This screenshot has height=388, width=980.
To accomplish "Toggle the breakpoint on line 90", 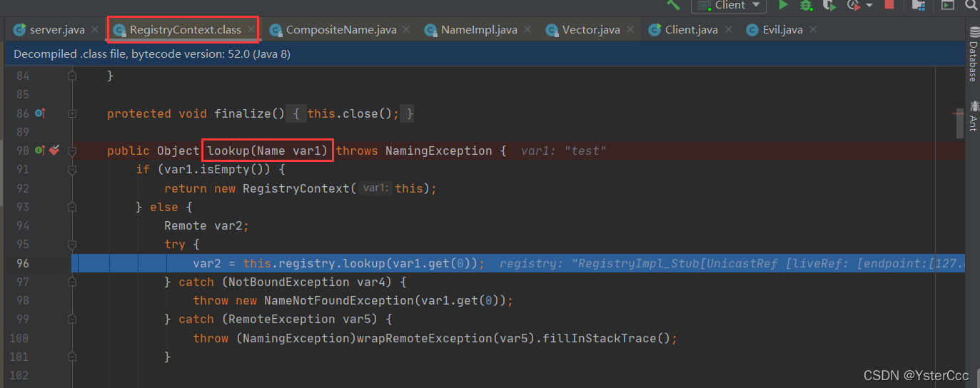I will 54,150.
